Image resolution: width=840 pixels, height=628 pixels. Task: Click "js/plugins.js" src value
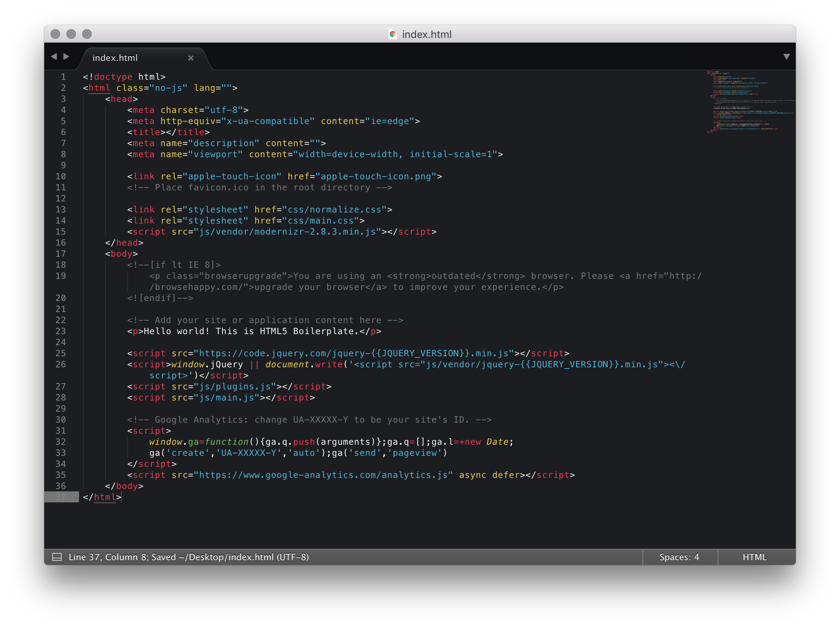pos(235,386)
